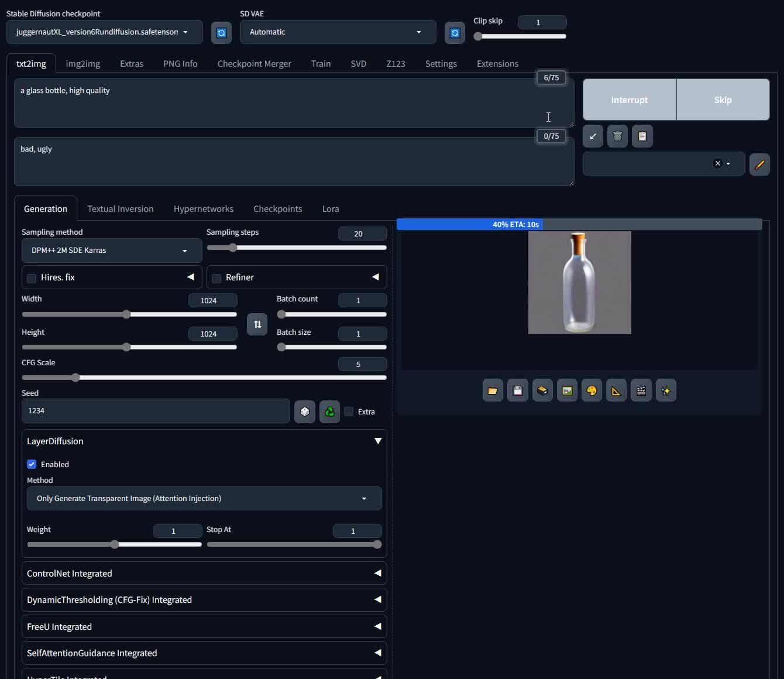Enable the Hires. fix checkbox
Screen dimensions: 784x679
(x=32, y=278)
